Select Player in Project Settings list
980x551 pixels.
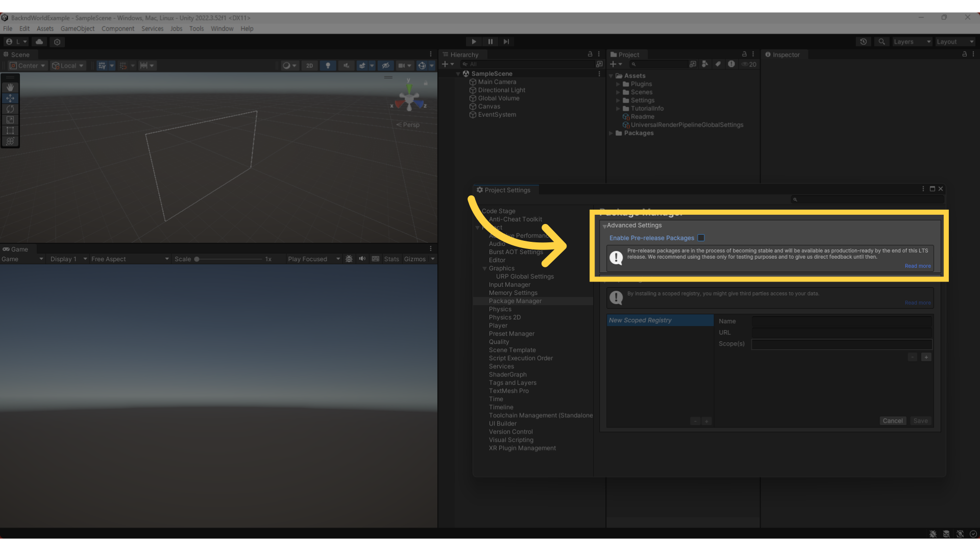[x=498, y=325]
